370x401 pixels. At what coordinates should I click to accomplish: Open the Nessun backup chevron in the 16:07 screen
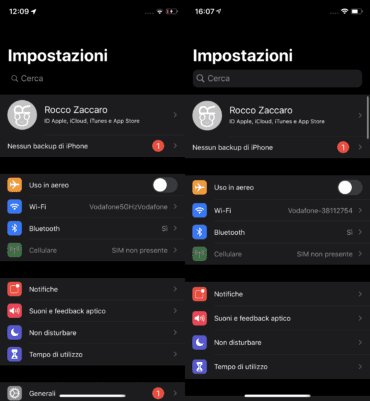360,147
